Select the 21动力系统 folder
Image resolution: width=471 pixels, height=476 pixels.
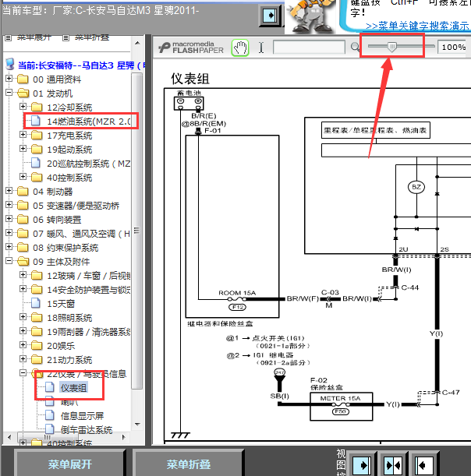69,360
